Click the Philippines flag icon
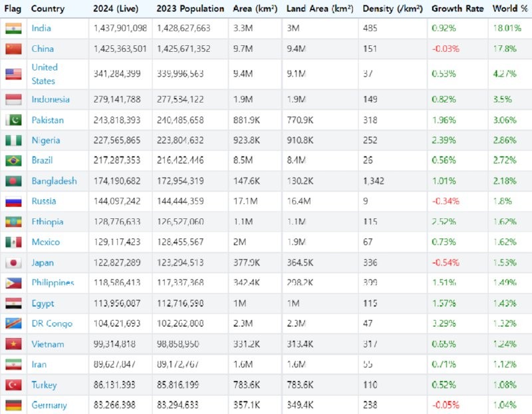532x414 pixels. click(x=13, y=283)
